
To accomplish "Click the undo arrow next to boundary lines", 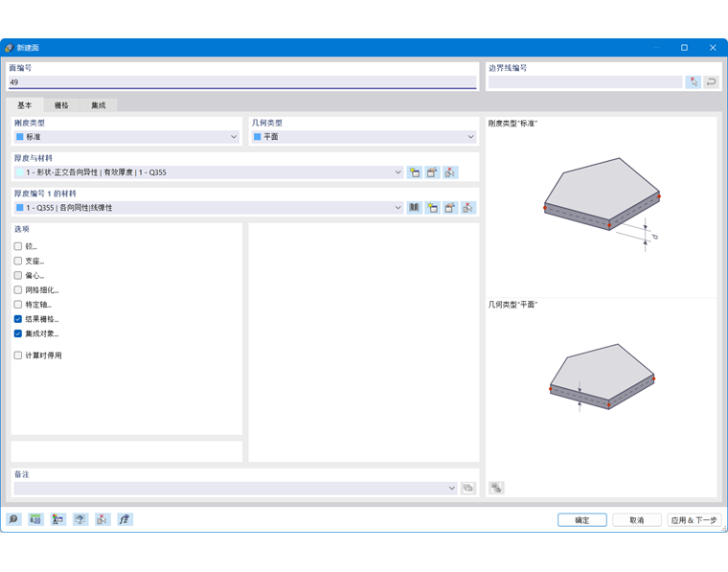I will (711, 82).
